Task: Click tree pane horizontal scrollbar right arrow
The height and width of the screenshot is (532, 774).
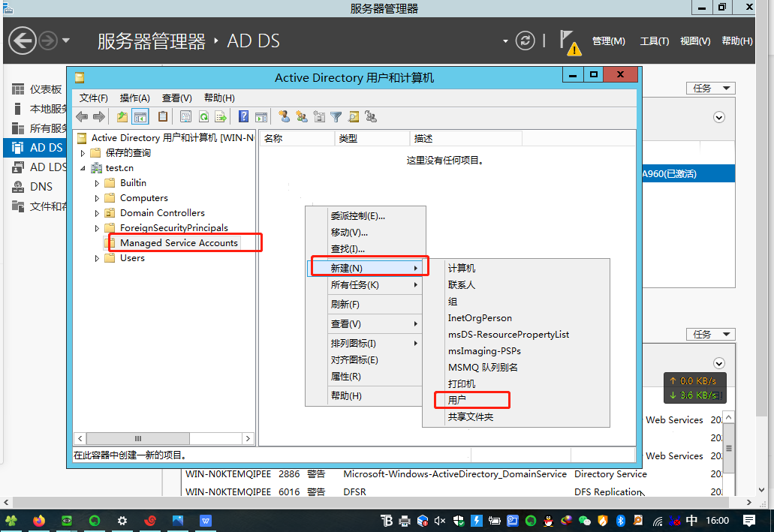Action: coord(248,438)
